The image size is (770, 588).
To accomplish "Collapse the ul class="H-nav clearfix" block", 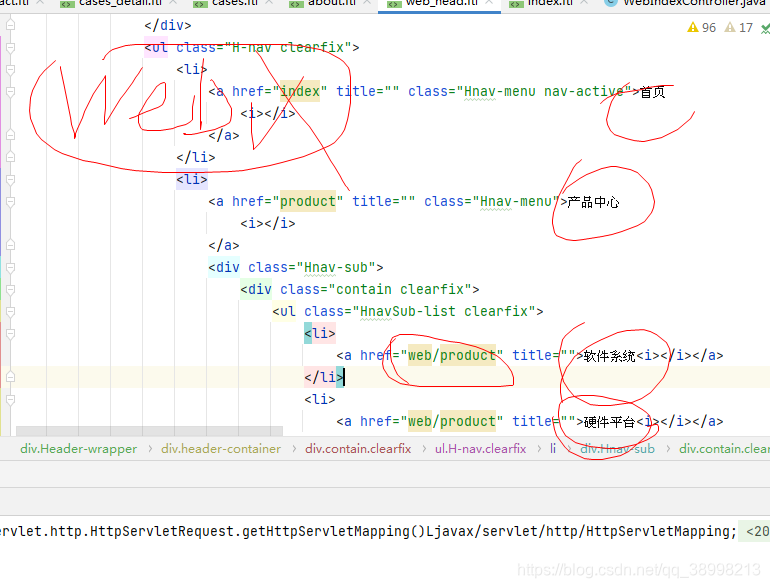I will [10, 48].
